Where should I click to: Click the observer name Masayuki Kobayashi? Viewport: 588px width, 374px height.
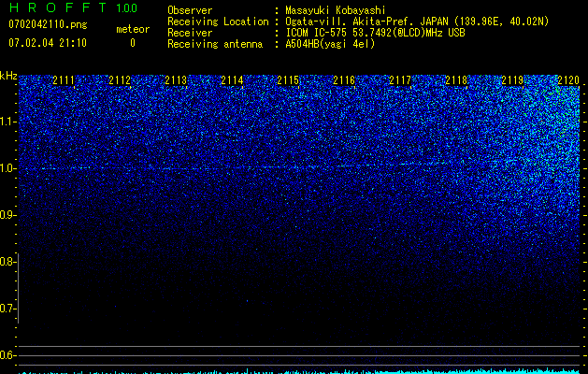336,10
